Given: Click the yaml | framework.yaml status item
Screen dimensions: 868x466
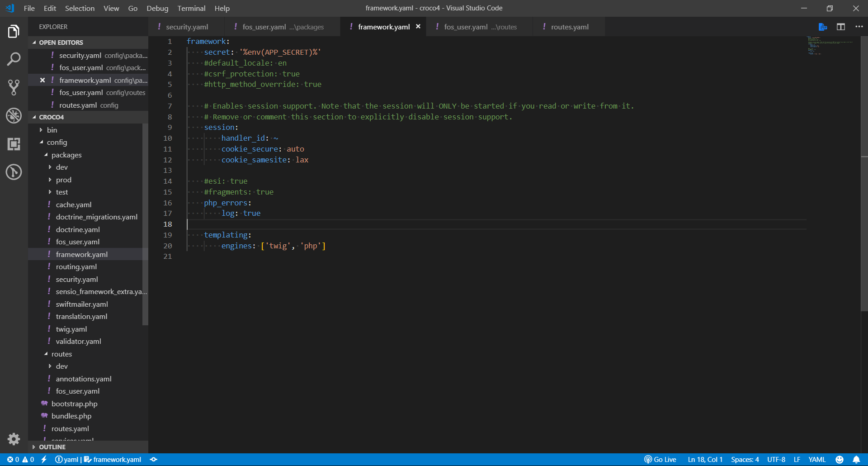Looking at the screenshot, I should pyautogui.click(x=98, y=460).
